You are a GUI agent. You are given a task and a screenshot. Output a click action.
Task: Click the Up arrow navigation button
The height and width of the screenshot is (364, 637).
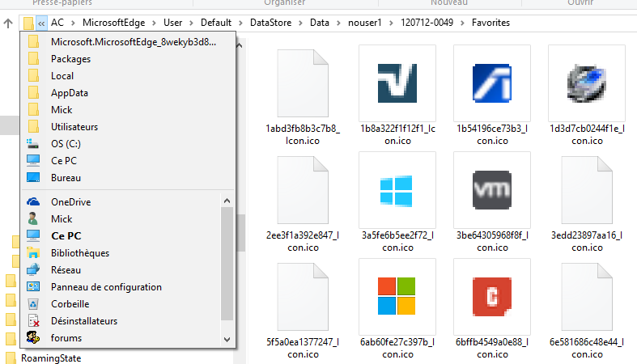(8, 23)
